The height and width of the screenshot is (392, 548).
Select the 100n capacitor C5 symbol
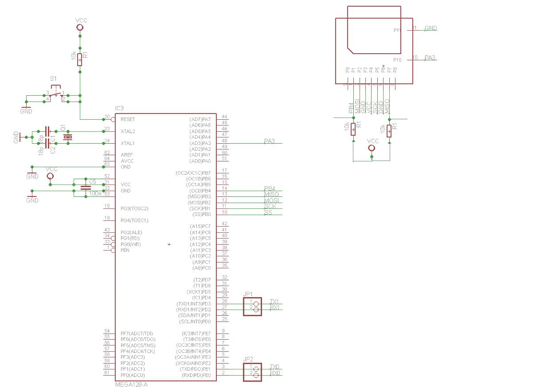point(86,188)
